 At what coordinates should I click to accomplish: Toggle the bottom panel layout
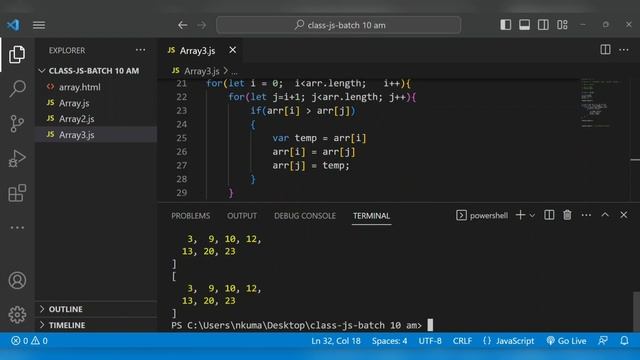pos(524,25)
